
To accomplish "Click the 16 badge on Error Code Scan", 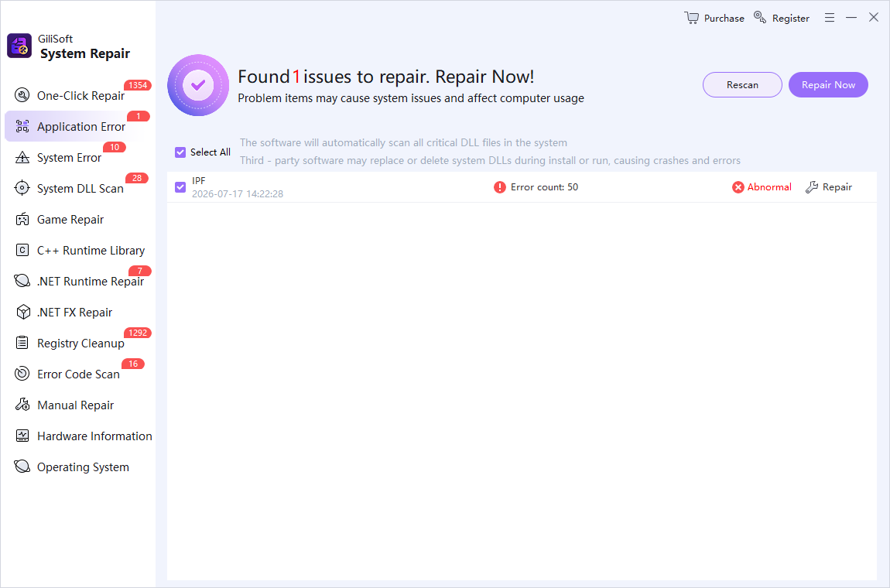I will click(x=133, y=363).
